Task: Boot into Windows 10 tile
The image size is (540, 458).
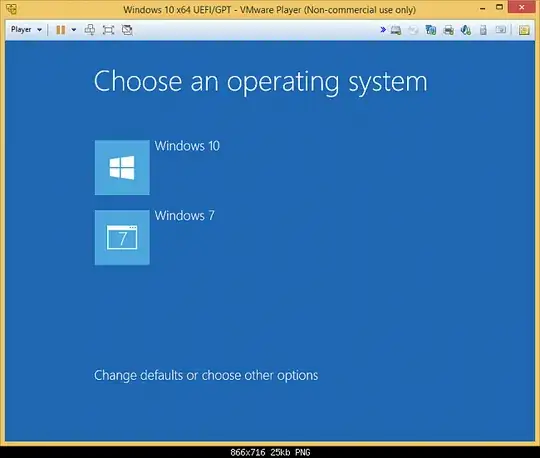Action: (122, 167)
